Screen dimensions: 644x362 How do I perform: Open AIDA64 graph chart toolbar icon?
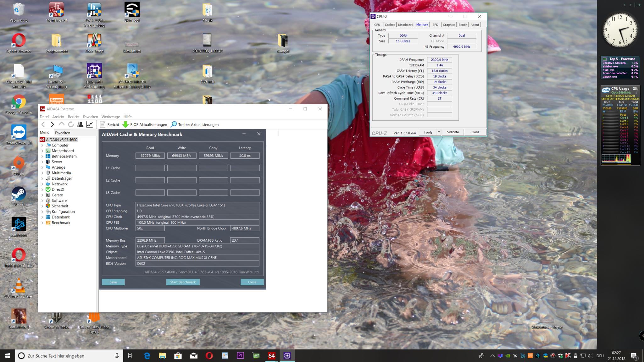tap(90, 124)
